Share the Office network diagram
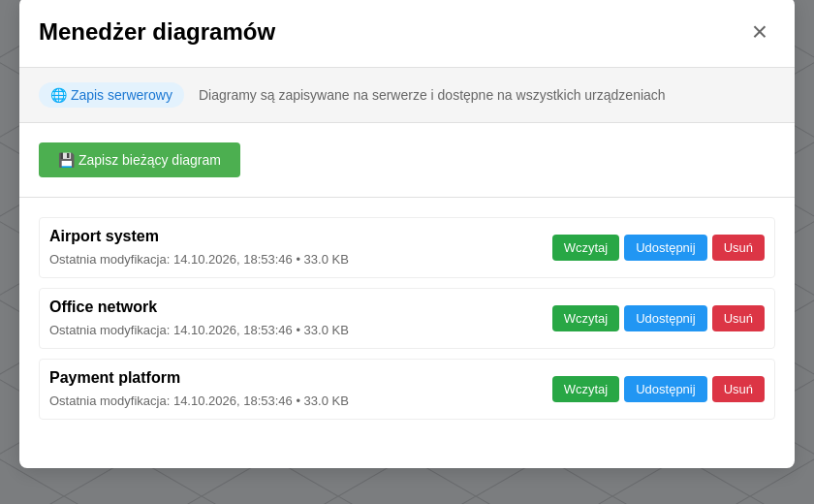The width and height of the screenshot is (814, 504). pyautogui.click(x=666, y=318)
